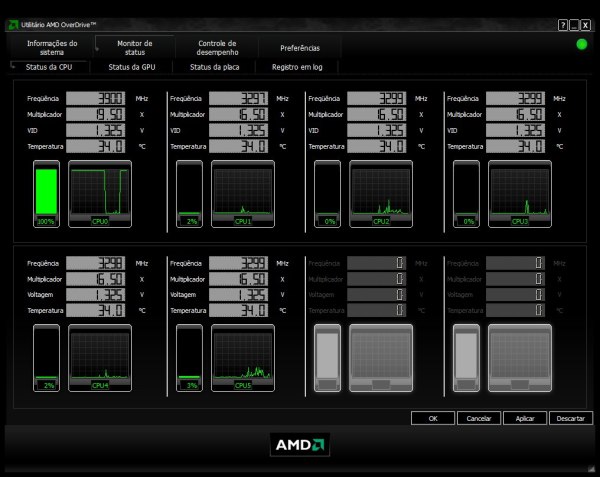Click the CPU5 usage history graph
600x477 pixels.
[x=243, y=358]
